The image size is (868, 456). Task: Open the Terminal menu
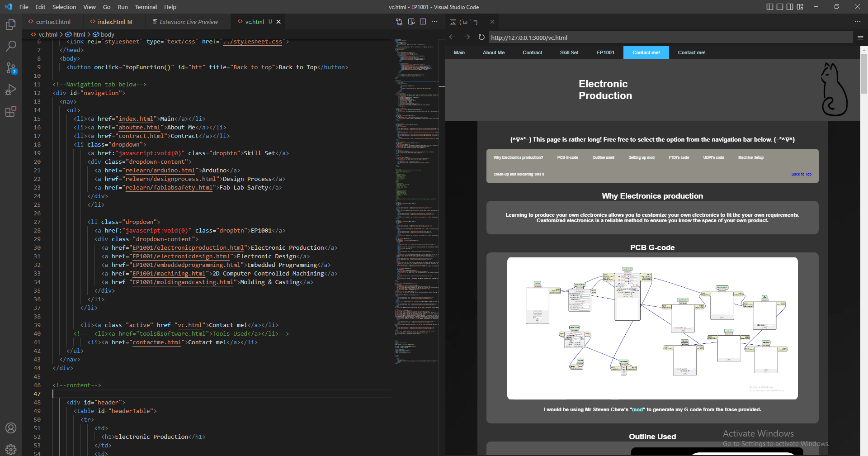point(146,7)
